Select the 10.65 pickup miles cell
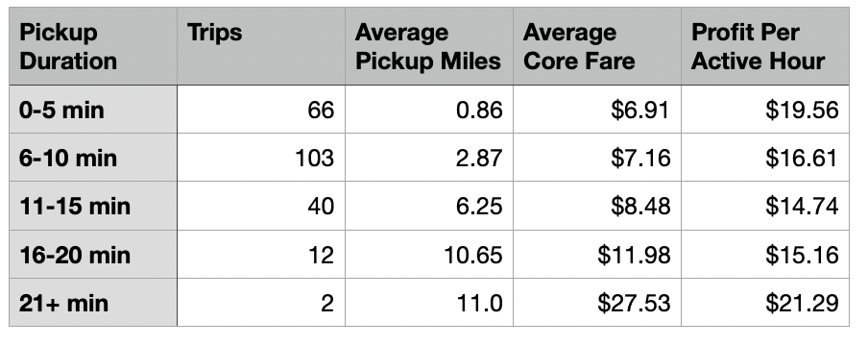The width and height of the screenshot is (868, 346). [429, 255]
